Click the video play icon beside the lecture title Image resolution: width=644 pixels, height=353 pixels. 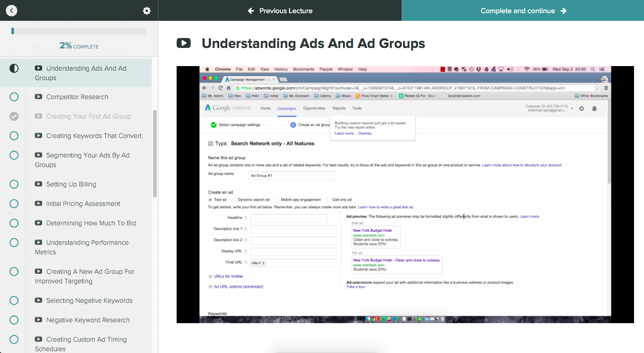184,43
